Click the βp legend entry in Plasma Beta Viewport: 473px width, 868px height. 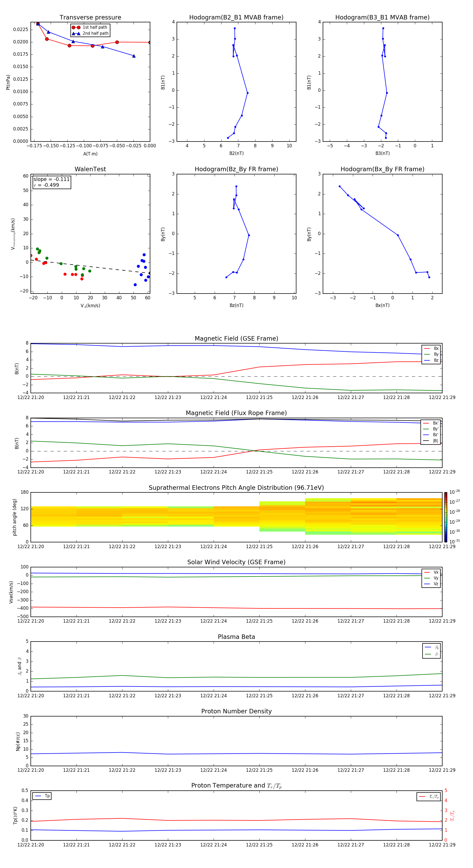(431, 647)
